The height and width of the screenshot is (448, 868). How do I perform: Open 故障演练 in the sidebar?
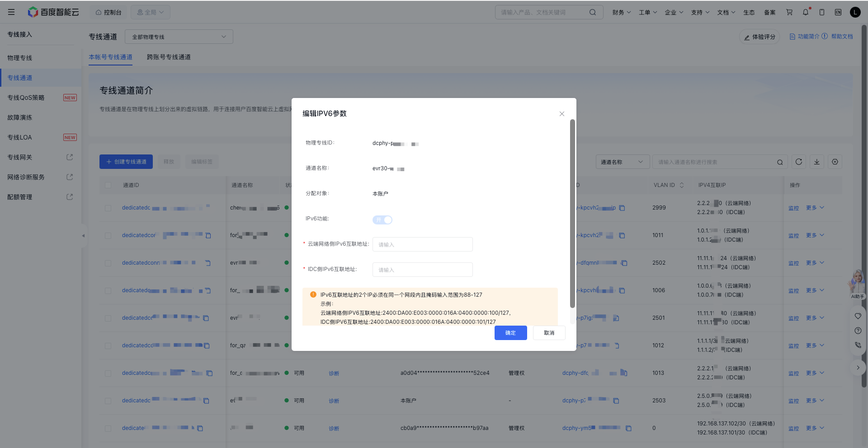pos(41,117)
